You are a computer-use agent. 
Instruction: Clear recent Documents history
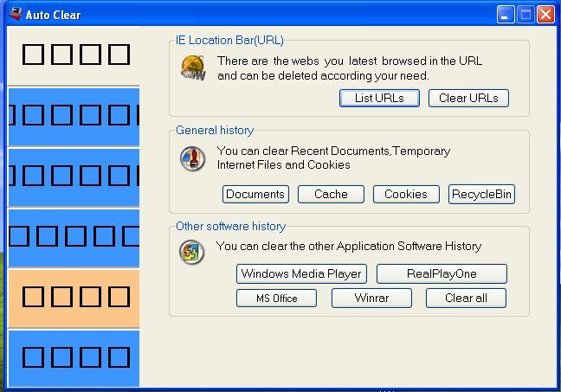pyautogui.click(x=255, y=194)
